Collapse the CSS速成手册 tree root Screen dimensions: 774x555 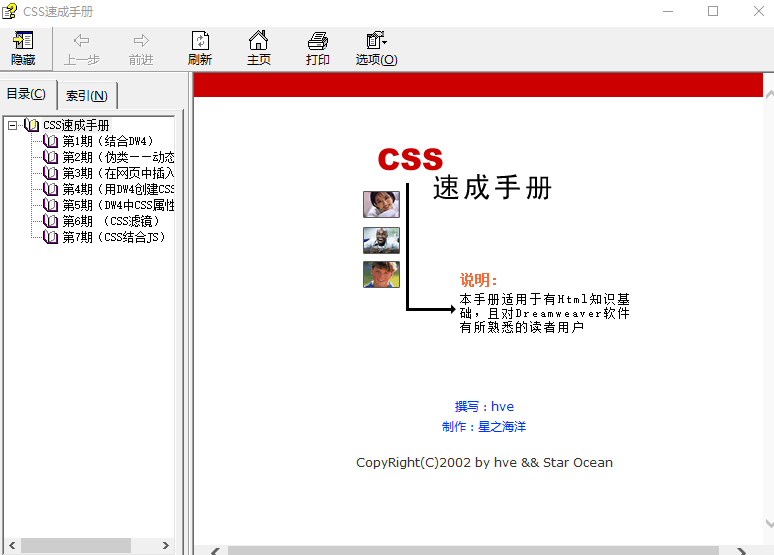click(13, 125)
